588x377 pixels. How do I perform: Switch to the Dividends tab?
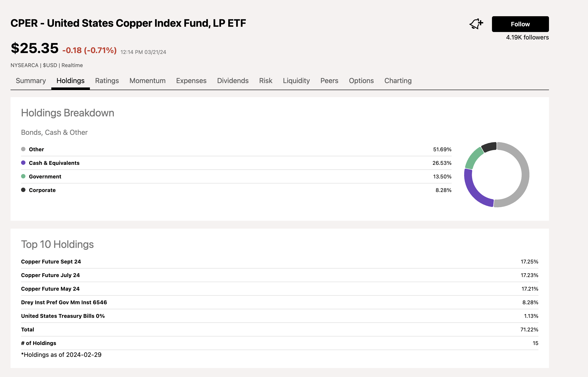(233, 80)
